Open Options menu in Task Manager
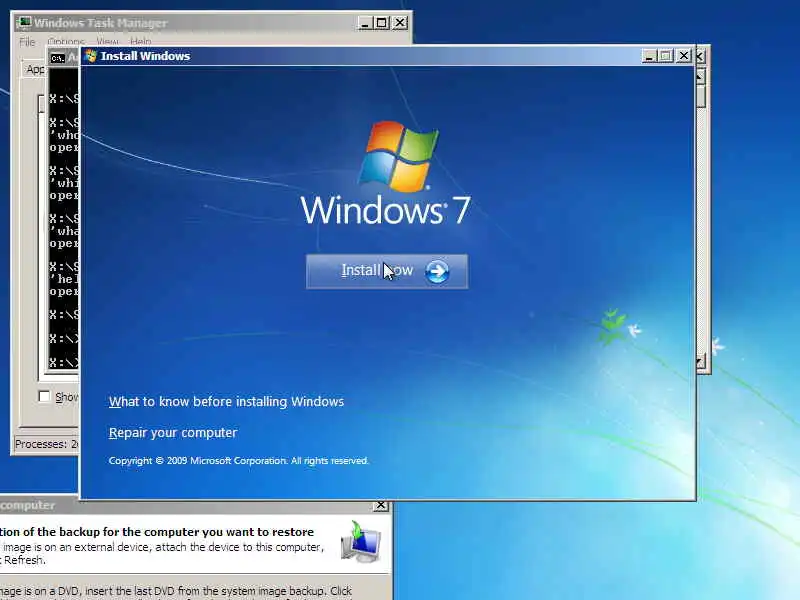The width and height of the screenshot is (800, 600). point(66,41)
